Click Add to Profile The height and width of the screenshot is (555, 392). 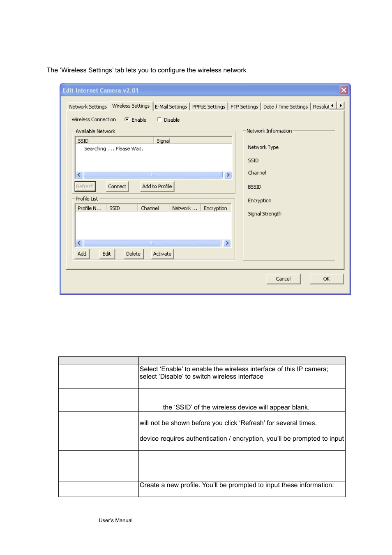coord(157,187)
